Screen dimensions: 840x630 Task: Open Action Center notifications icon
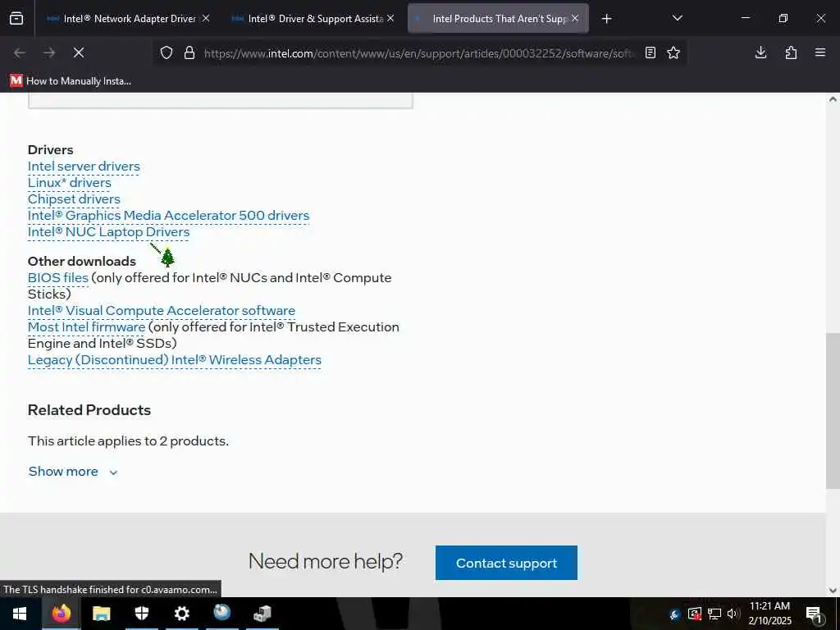[x=815, y=614]
